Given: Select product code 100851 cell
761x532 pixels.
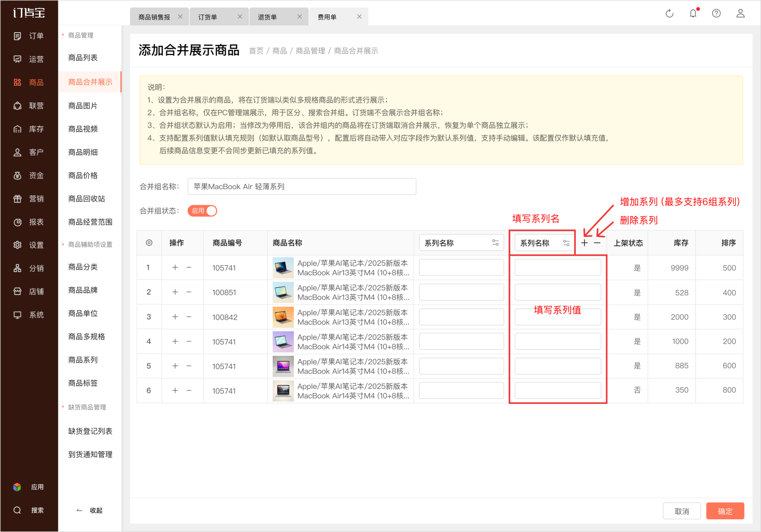Looking at the screenshot, I should [x=224, y=292].
